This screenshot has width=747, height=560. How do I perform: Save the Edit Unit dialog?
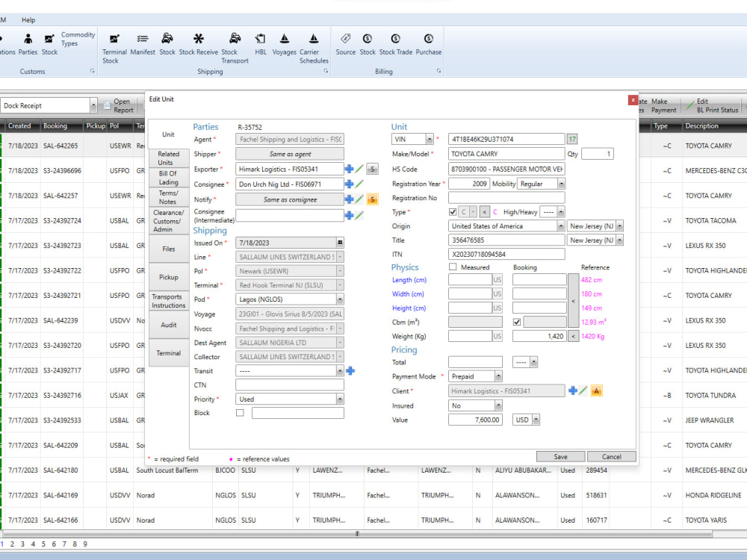pyautogui.click(x=561, y=457)
